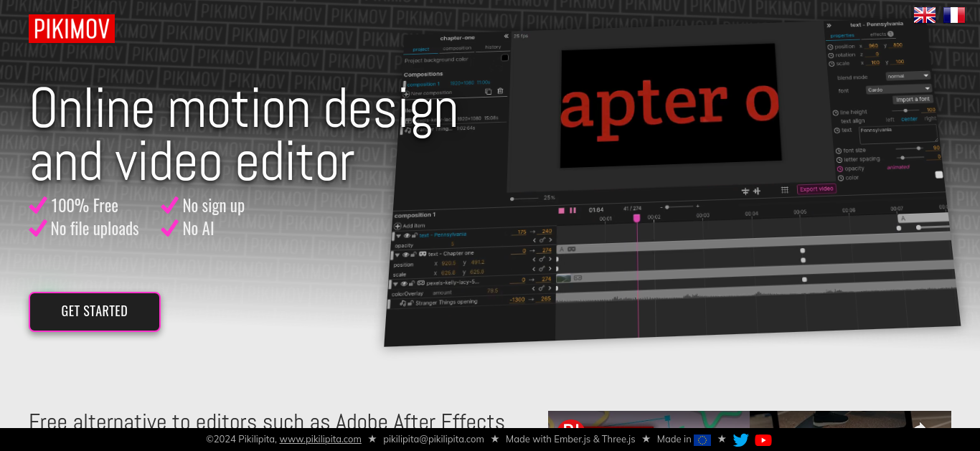Open the YouTube icon in footer
980x451 pixels.
(763, 440)
